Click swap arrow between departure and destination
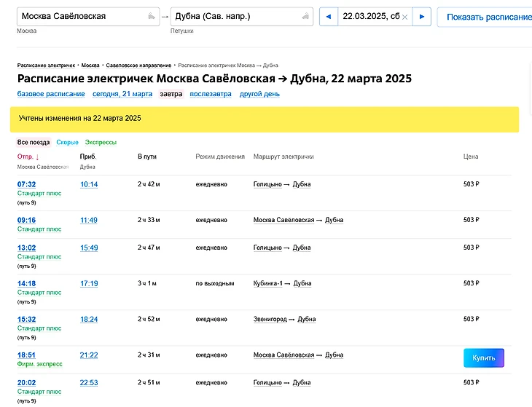Screen dimensions: 532x407 click(x=165, y=17)
